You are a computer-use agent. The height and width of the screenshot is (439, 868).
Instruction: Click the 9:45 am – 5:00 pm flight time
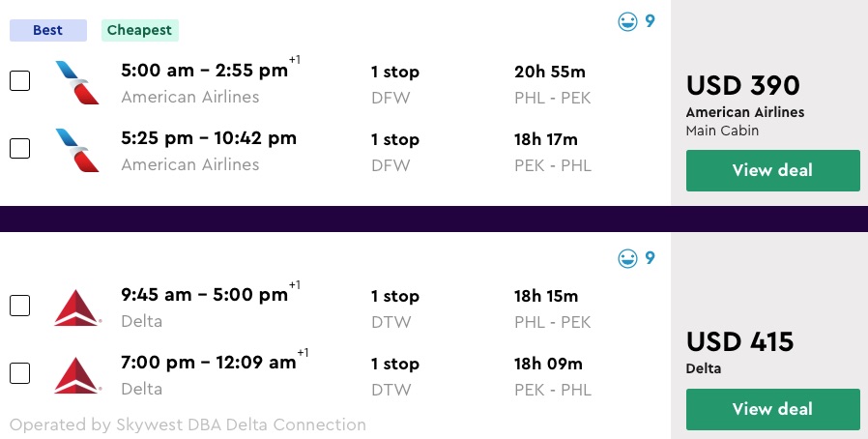pos(204,295)
